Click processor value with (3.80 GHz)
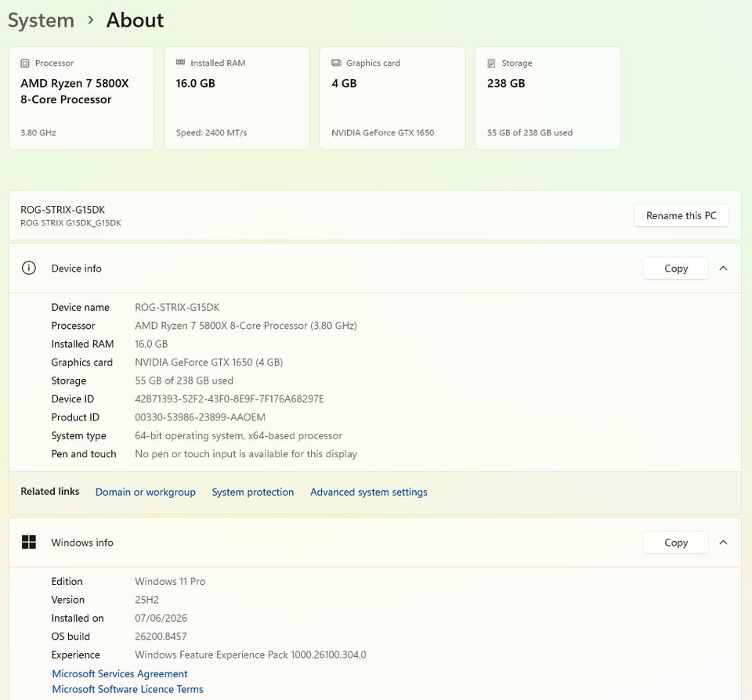The height and width of the screenshot is (700, 752). pos(246,326)
